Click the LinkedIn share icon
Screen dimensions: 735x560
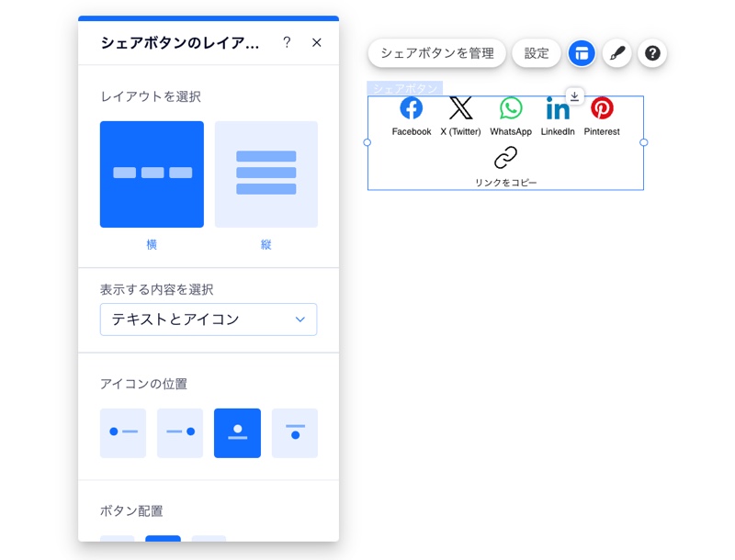(558, 108)
